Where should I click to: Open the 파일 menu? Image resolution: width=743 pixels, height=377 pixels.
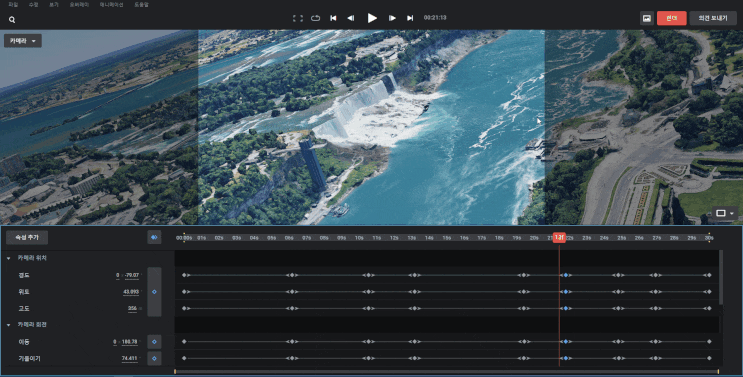pos(13,4)
